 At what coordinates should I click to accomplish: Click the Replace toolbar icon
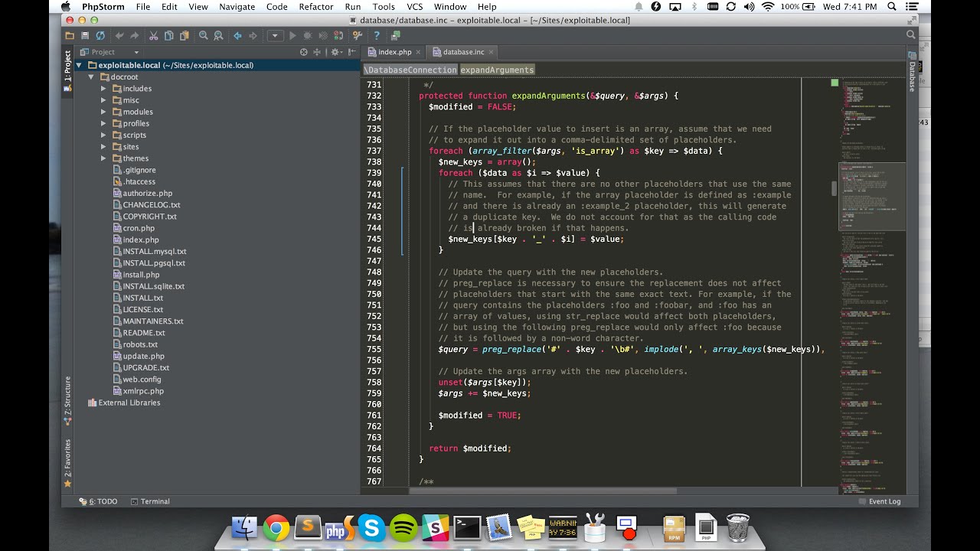[x=218, y=36]
